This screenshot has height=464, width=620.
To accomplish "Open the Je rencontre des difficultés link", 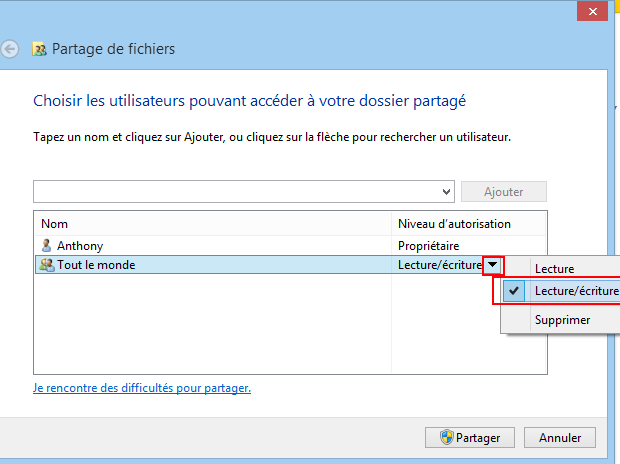I will tap(142, 388).
